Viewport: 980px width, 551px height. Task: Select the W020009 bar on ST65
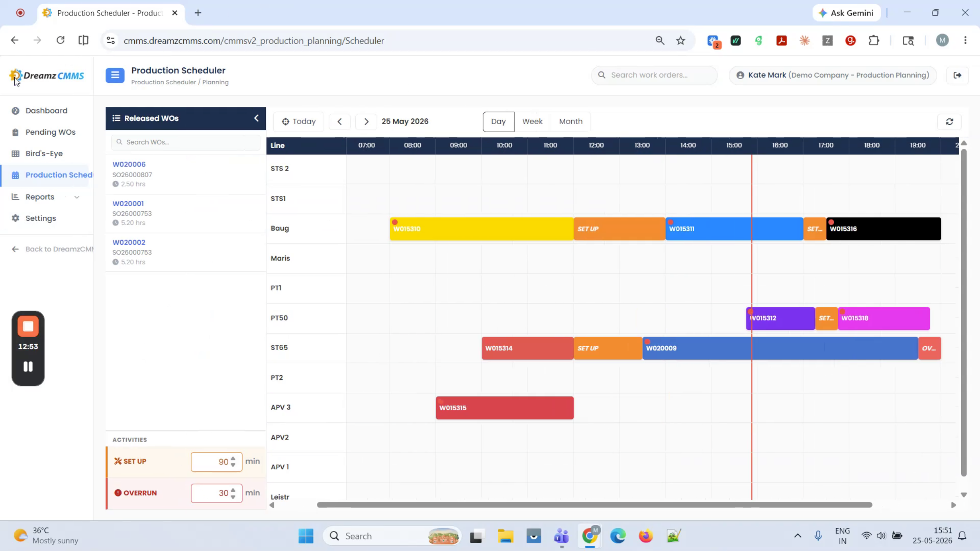tap(780, 348)
